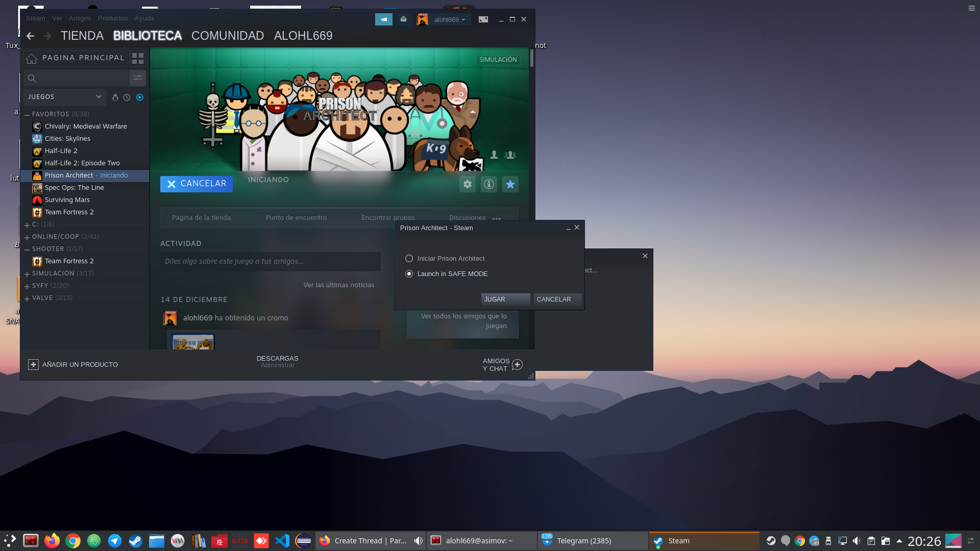Expand the VALVE category
980x551 pixels.
[x=27, y=298]
